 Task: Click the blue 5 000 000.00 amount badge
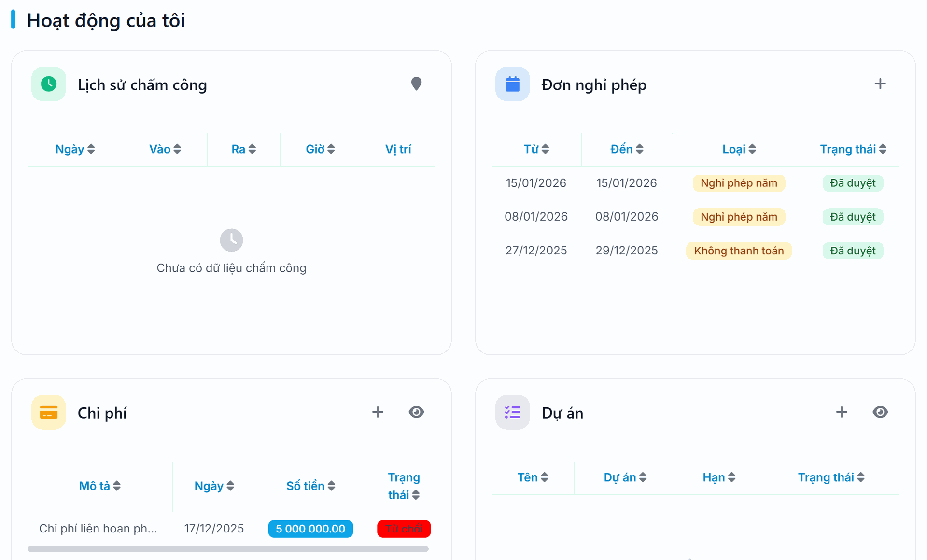click(310, 529)
